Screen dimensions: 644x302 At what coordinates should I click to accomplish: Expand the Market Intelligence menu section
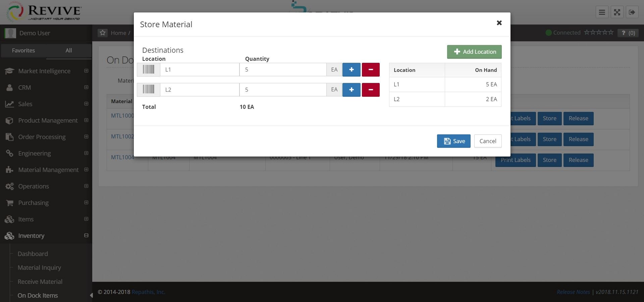[x=86, y=70]
